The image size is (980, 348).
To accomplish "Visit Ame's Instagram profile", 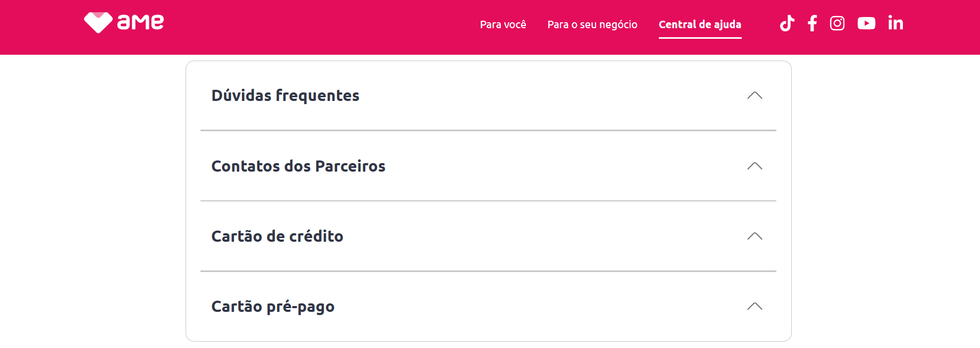I will [x=837, y=23].
